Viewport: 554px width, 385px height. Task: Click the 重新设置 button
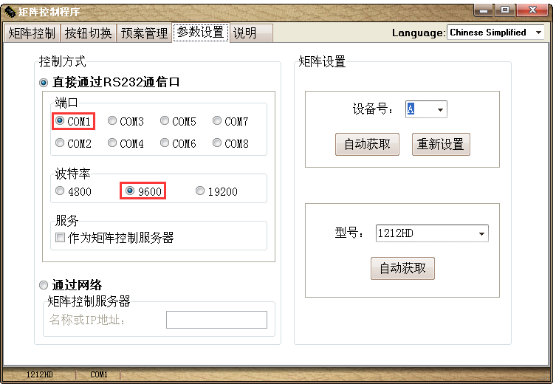point(441,144)
